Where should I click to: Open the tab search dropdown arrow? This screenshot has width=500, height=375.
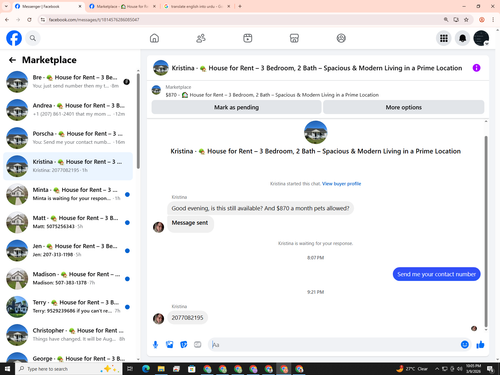tap(6, 6)
